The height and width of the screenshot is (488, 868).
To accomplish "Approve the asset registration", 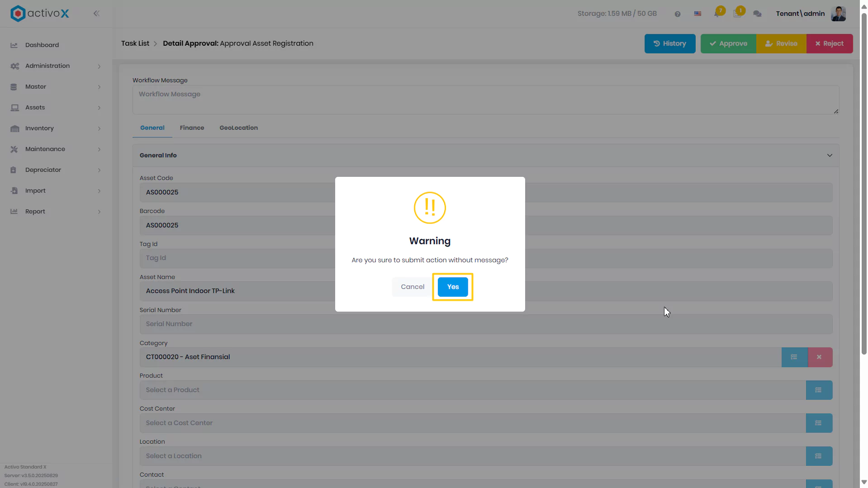I will 728,44.
